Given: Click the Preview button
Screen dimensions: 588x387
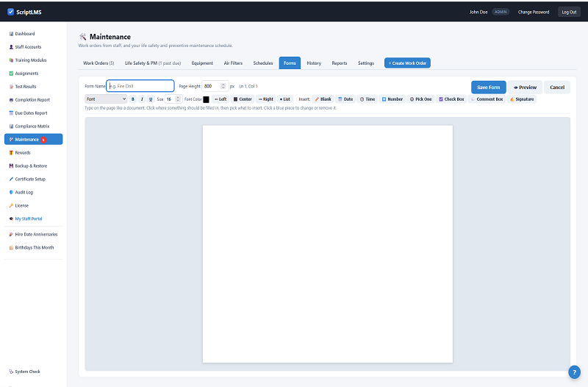Looking at the screenshot, I should tap(525, 87).
